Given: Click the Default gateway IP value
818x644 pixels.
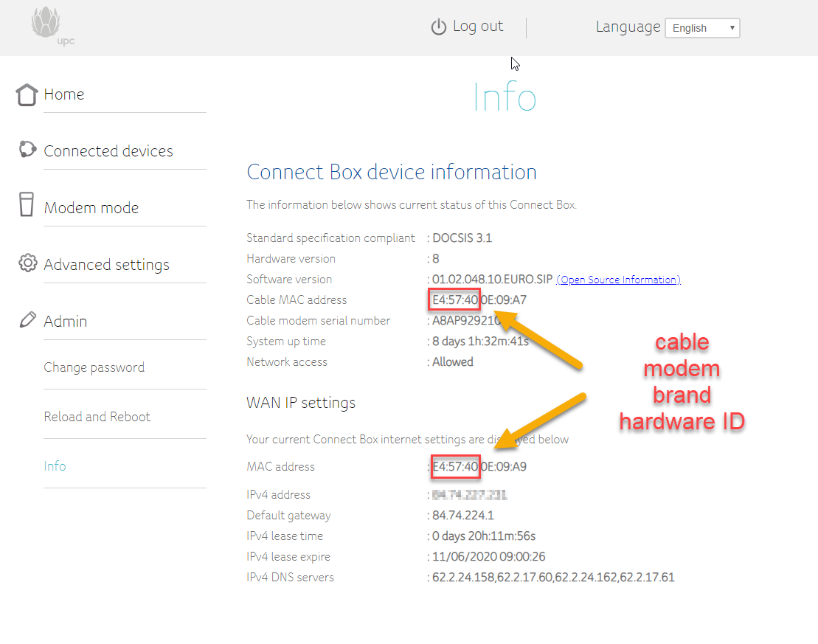Looking at the screenshot, I should click(463, 516).
